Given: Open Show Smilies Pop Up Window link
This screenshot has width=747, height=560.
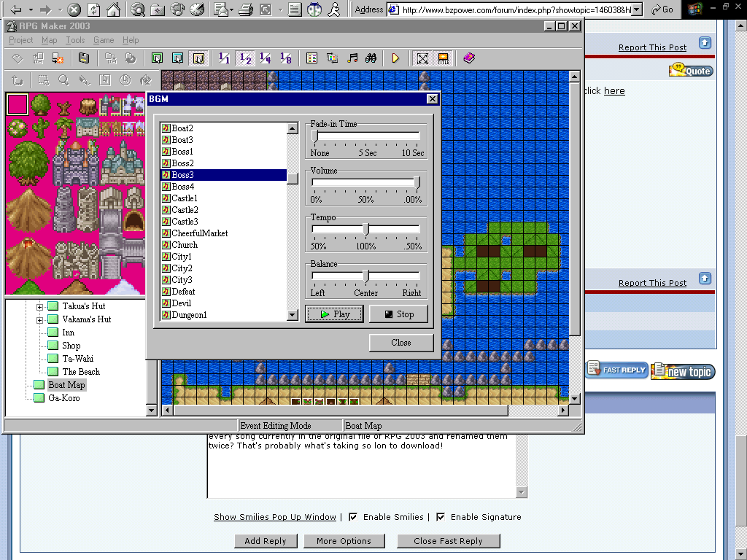Looking at the screenshot, I should [x=275, y=517].
